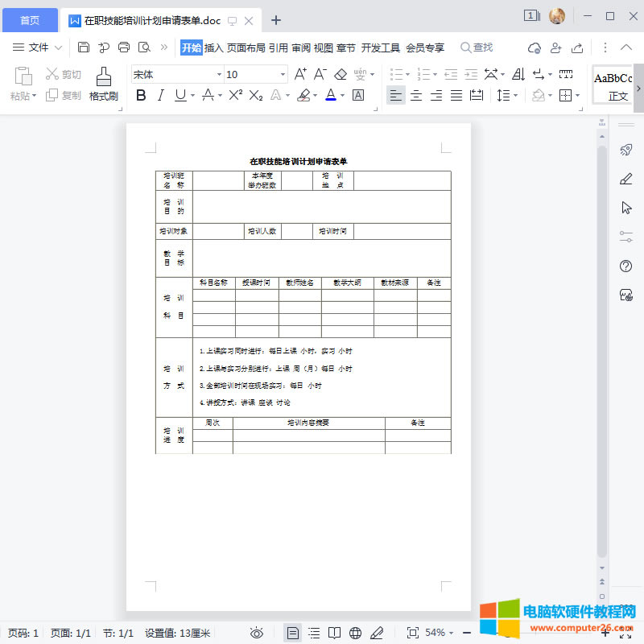Click the increase font size icon
The width and height of the screenshot is (644, 644).
[300, 75]
